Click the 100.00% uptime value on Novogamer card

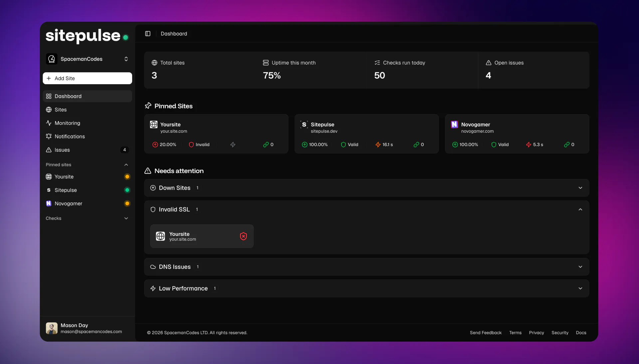coord(469,144)
